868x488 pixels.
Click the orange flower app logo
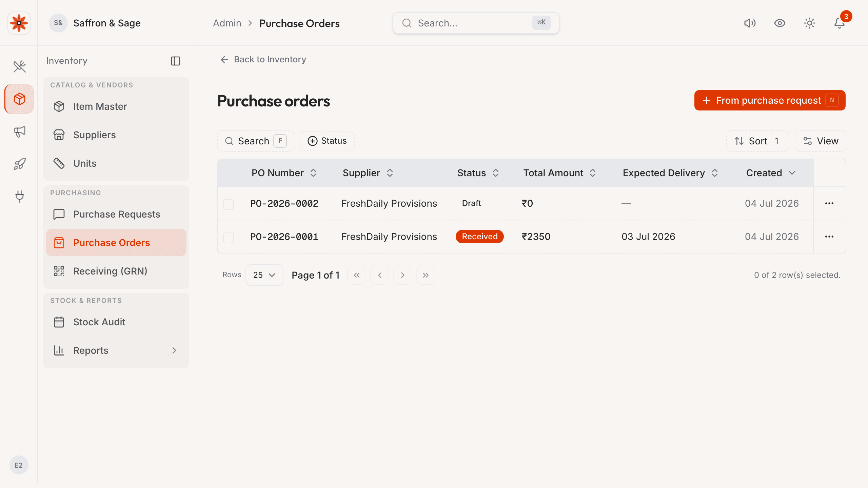(19, 23)
